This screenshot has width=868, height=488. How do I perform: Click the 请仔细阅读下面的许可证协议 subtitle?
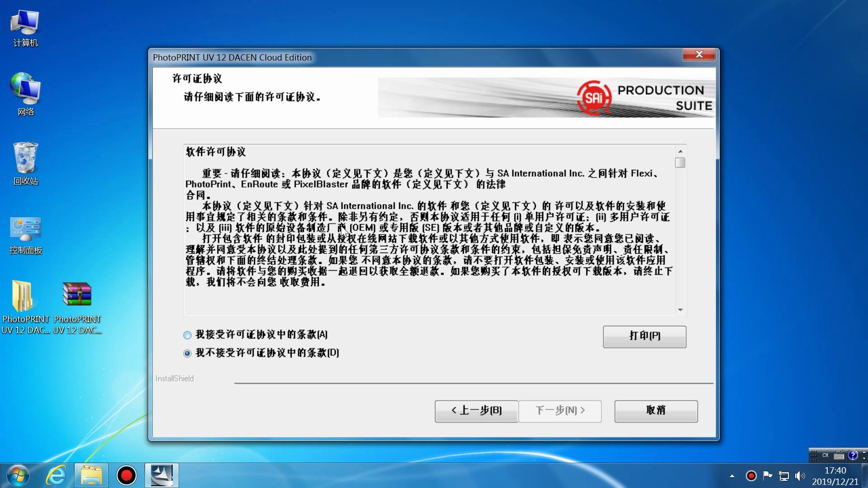(x=252, y=97)
